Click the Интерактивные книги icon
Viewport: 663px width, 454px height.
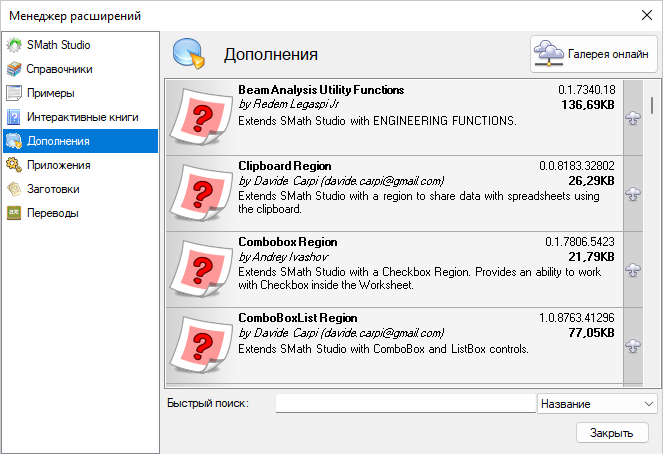14,117
